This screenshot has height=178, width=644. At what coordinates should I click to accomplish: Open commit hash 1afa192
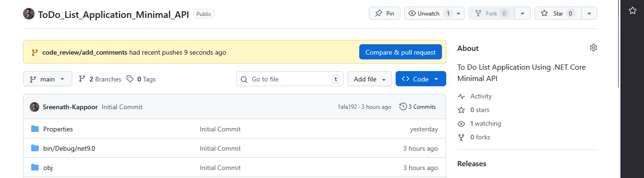coord(347,107)
